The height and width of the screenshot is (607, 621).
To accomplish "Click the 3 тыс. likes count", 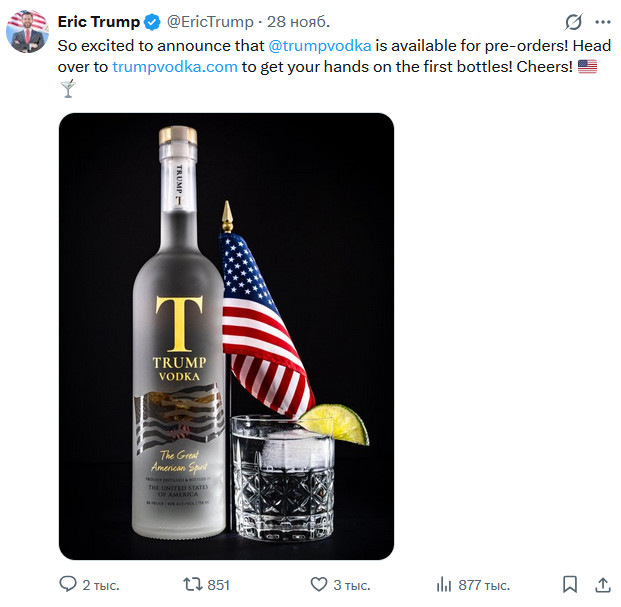I will point(351,585).
